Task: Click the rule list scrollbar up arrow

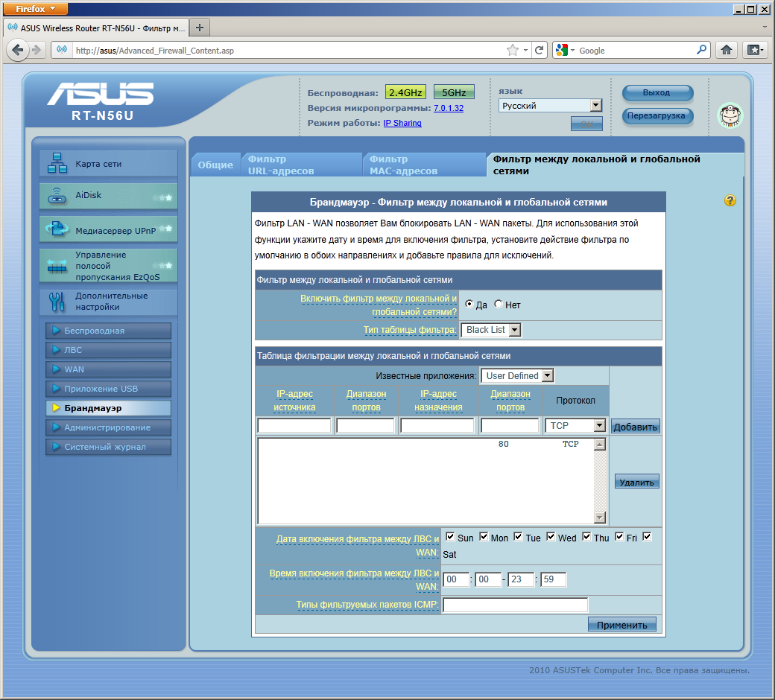Action: click(x=600, y=444)
